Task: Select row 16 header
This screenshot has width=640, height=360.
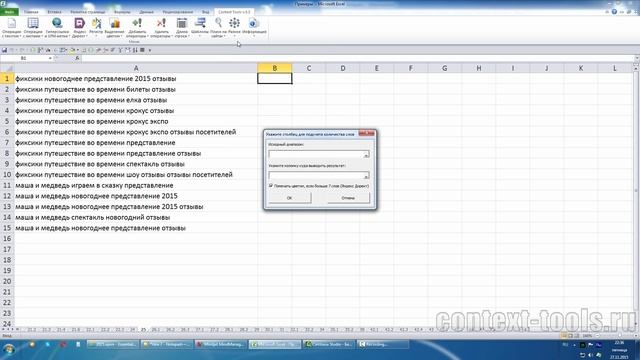Action: click(x=7, y=239)
